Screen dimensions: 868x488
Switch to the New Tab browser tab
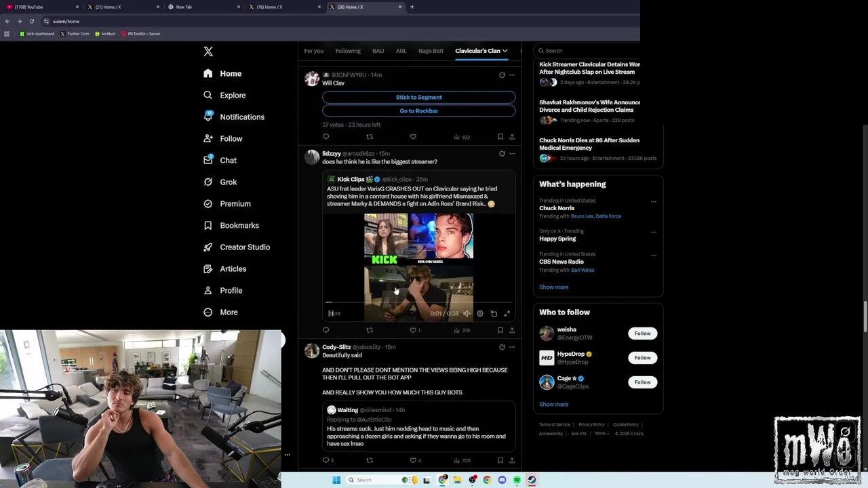203,7
